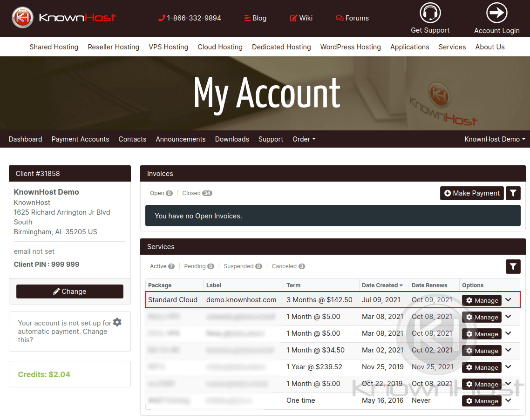Expand the Oct 22, 2019 service row

(509, 384)
